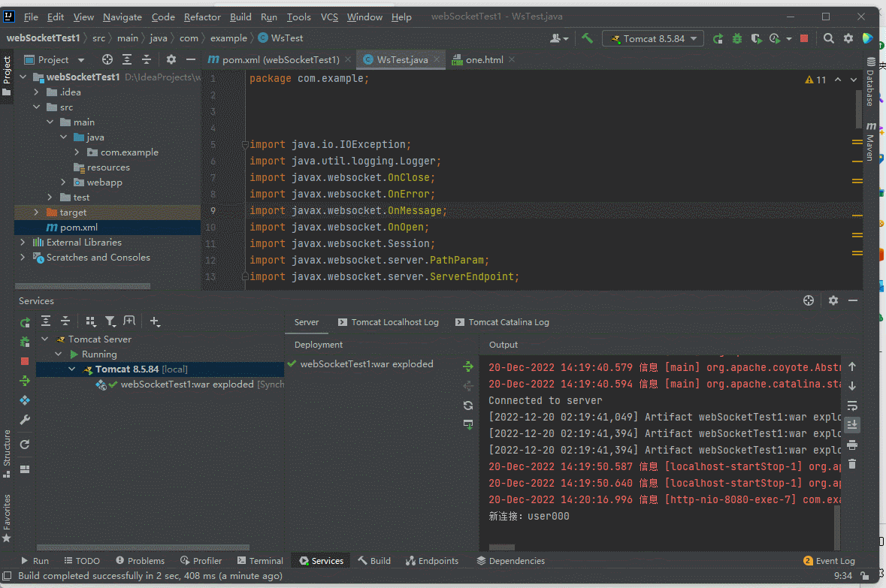Toggle scroll to end of output
This screenshot has width=886, height=588.
click(x=851, y=425)
